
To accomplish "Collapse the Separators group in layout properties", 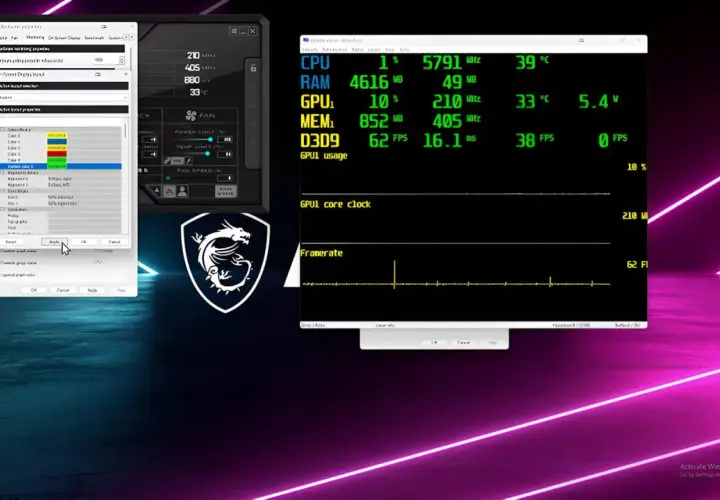I will pyautogui.click(x=2, y=209).
